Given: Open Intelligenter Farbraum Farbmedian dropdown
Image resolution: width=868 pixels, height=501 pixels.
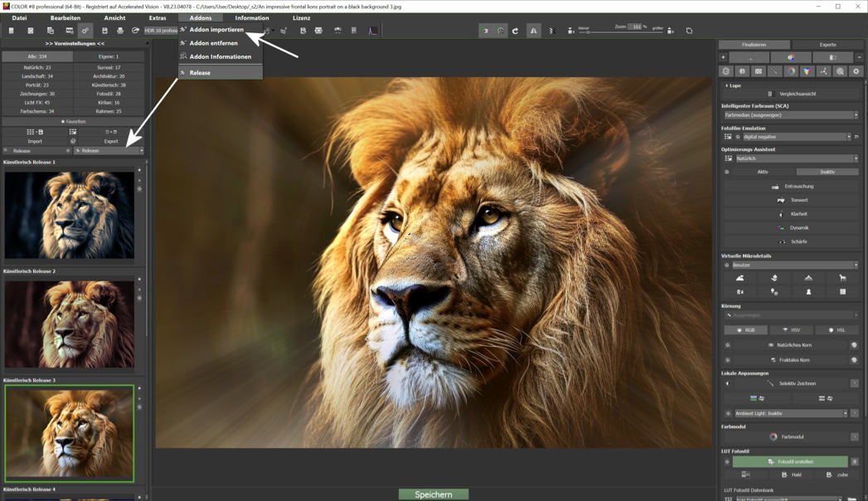Looking at the screenshot, I should 791,115.
